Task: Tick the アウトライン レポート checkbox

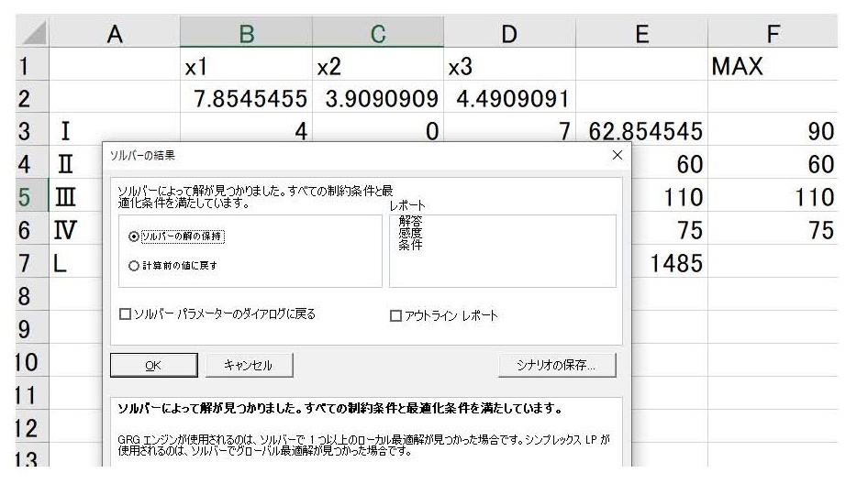Action: click(396, 315)
